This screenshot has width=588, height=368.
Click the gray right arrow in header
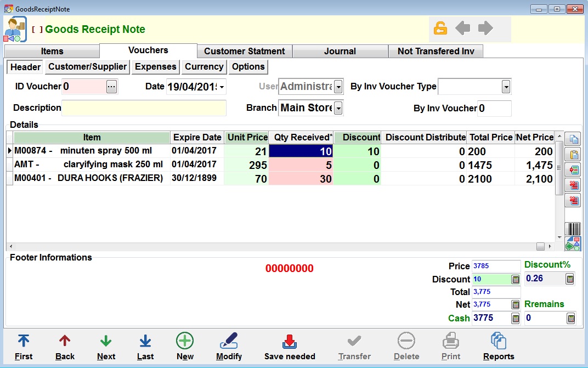[485, 29]
